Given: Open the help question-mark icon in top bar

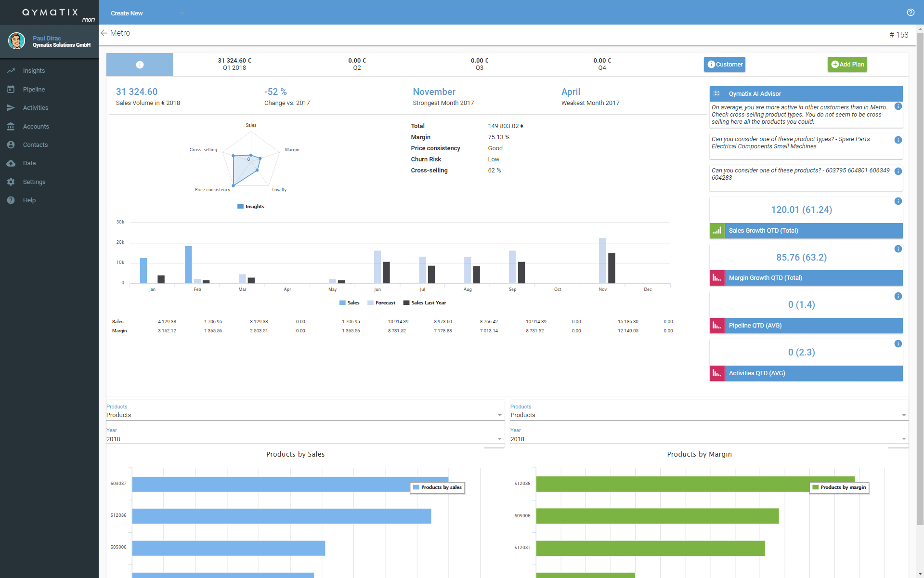Looking at the screenshot, I should (911, 13).
